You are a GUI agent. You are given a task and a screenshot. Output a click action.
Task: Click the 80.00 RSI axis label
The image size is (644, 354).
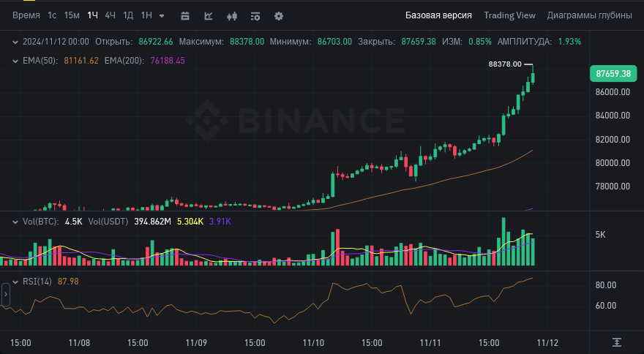pyautogui.click(x=606, y=285)
